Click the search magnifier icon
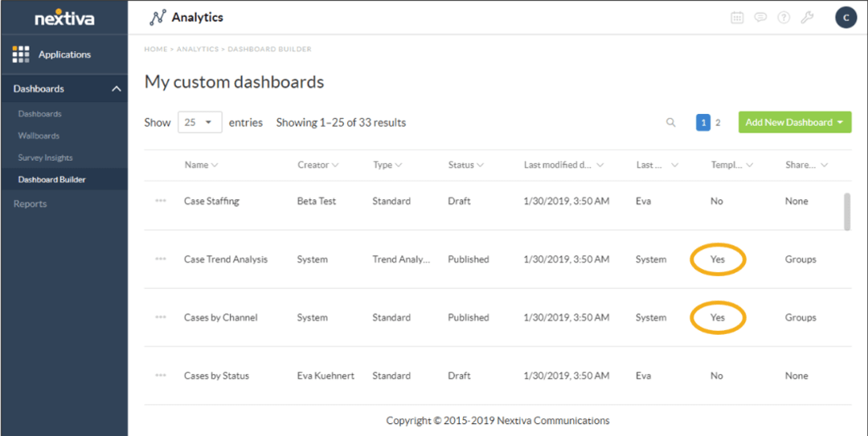 (671, 123)
